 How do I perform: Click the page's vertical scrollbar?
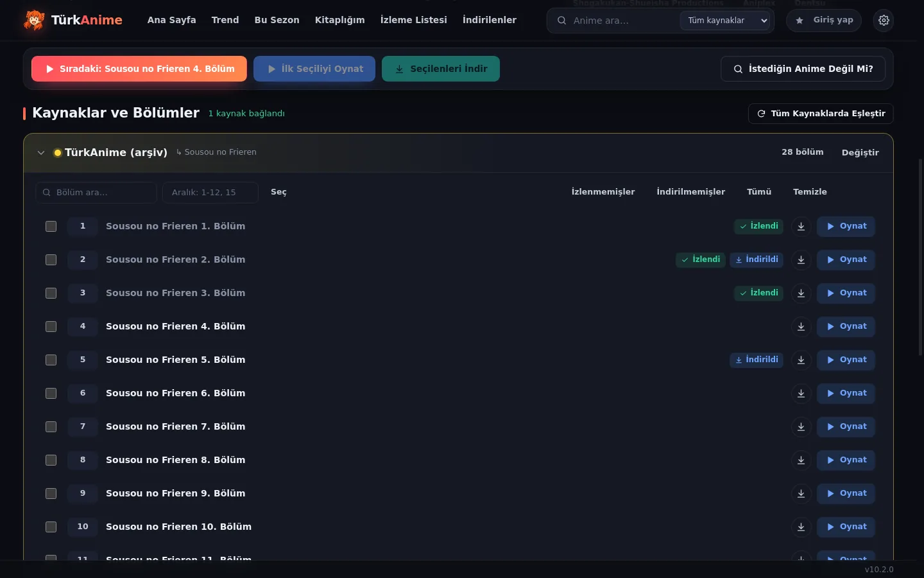coord(921,257)
